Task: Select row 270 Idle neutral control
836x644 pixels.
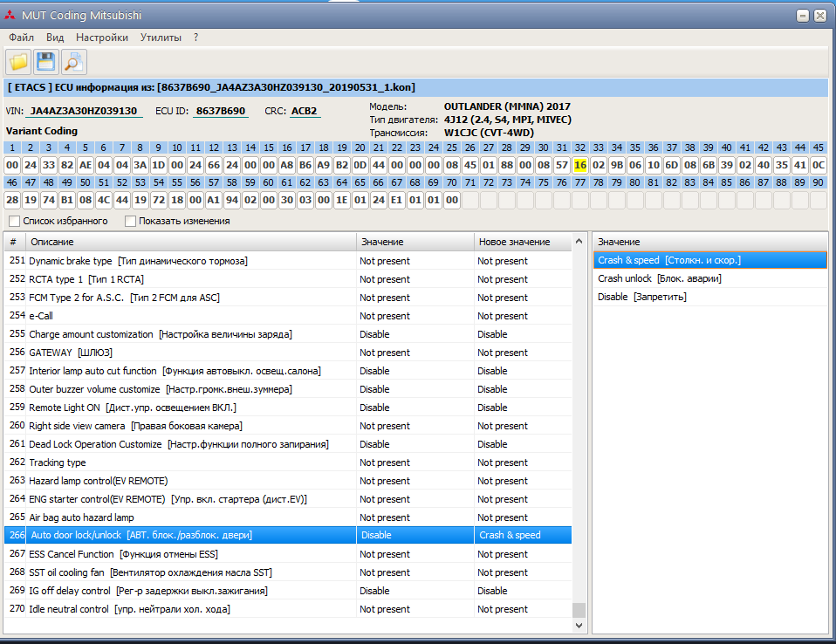Action: tap(288, 609)
